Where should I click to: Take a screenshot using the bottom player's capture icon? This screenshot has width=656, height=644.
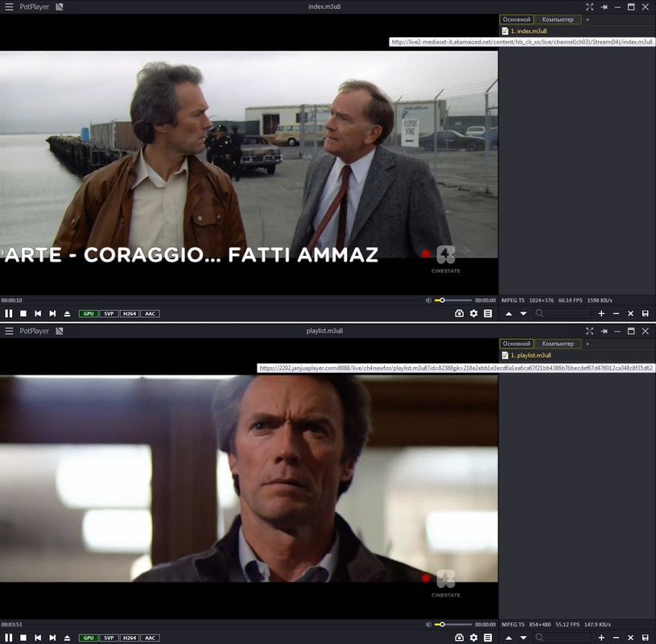(x=459, y=638)
